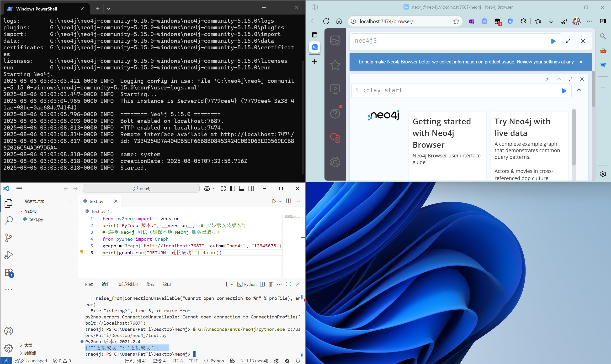Open VS Code Explorer view
The height and width of the screenshot is (364, 611).
point(9,203)
